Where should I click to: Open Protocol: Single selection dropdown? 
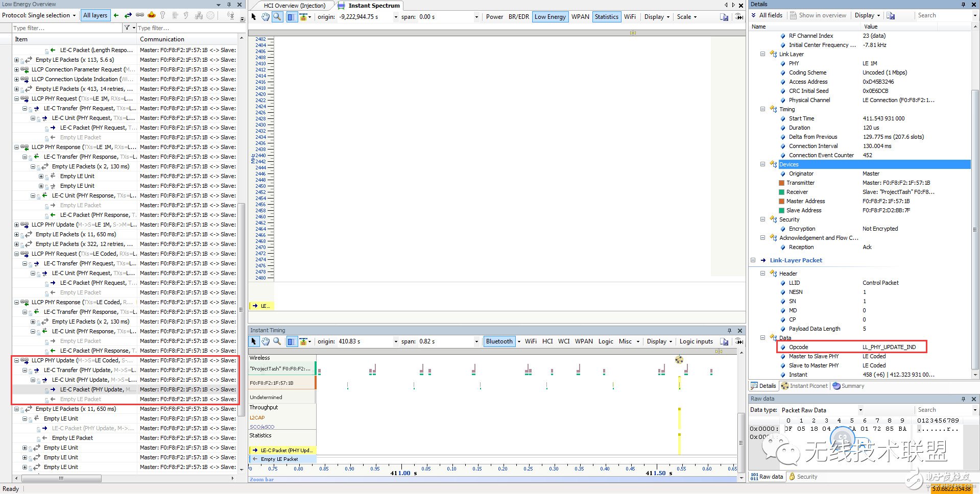click(39, 15)
